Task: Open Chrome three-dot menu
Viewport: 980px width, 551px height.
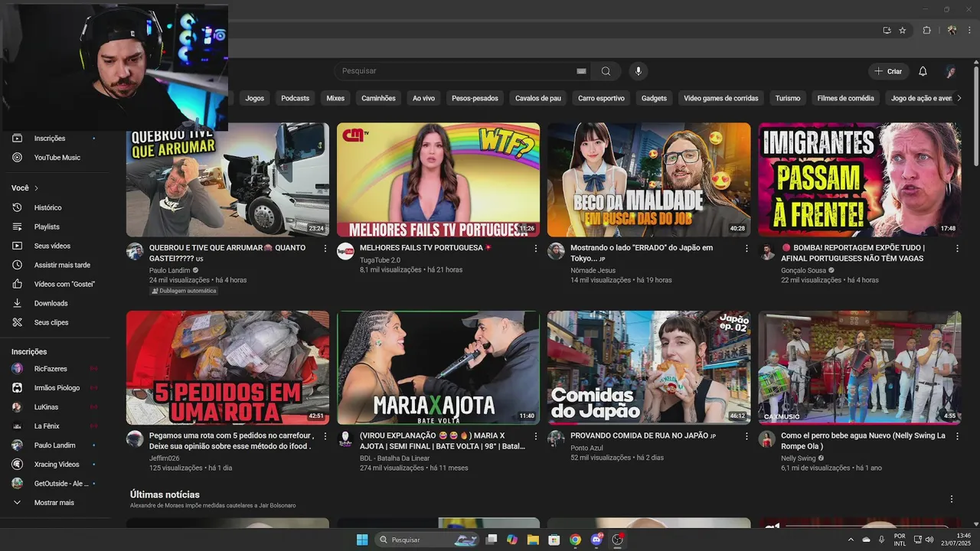Action: point(969,31)
